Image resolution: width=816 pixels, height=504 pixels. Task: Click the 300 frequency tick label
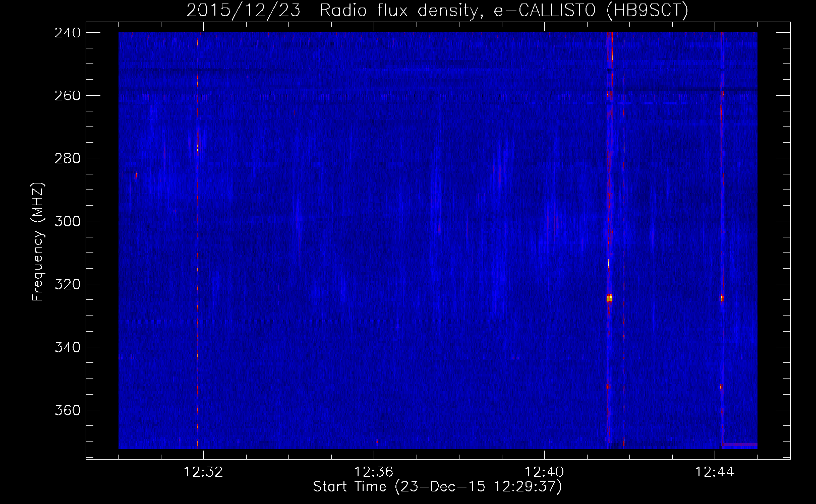[68, 221]
